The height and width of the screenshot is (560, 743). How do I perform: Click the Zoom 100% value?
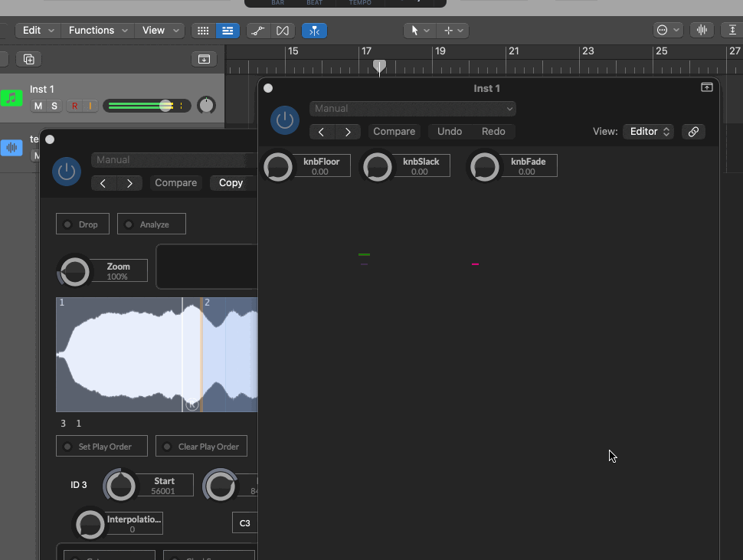click(x=117, y=277)
